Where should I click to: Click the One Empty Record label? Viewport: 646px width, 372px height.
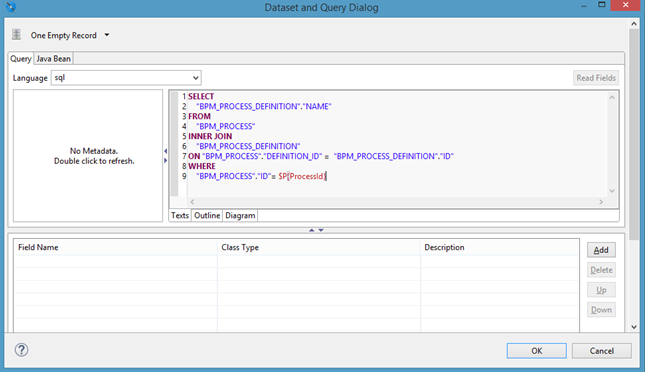coord(63,35)
